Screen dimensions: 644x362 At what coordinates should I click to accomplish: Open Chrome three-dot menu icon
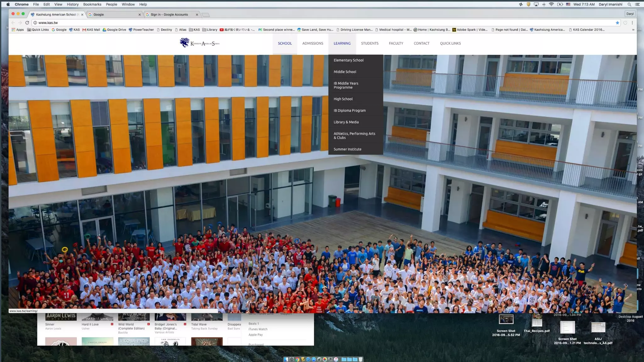click(632, 23)
